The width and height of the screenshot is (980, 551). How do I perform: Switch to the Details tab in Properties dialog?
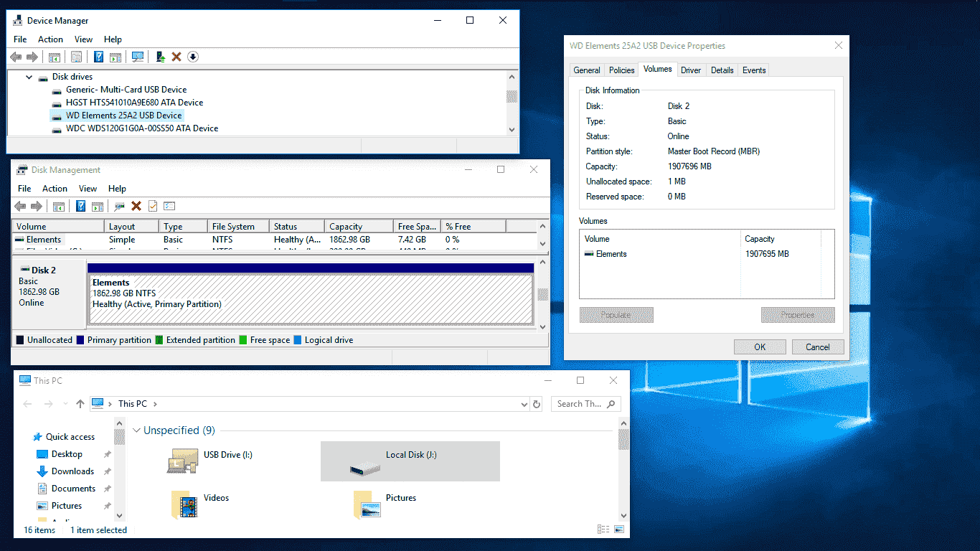[x=722, y=70]
